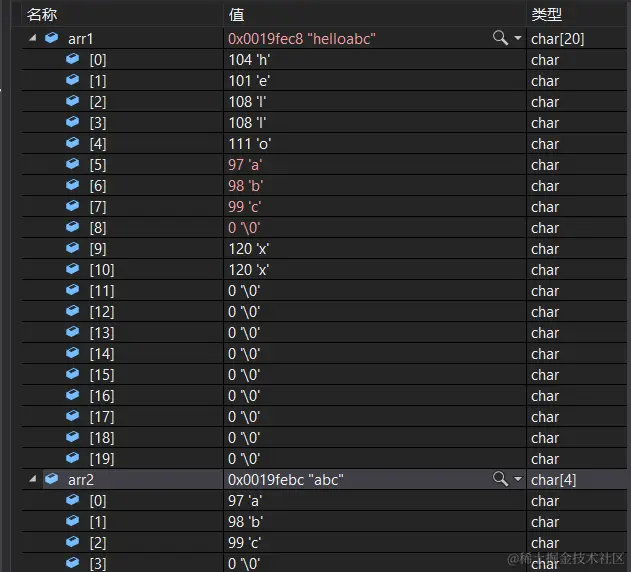Click cube icon of arr2 element [1]
The height and width of the screenshot is (572, 631).
click(x=72, y=521)
